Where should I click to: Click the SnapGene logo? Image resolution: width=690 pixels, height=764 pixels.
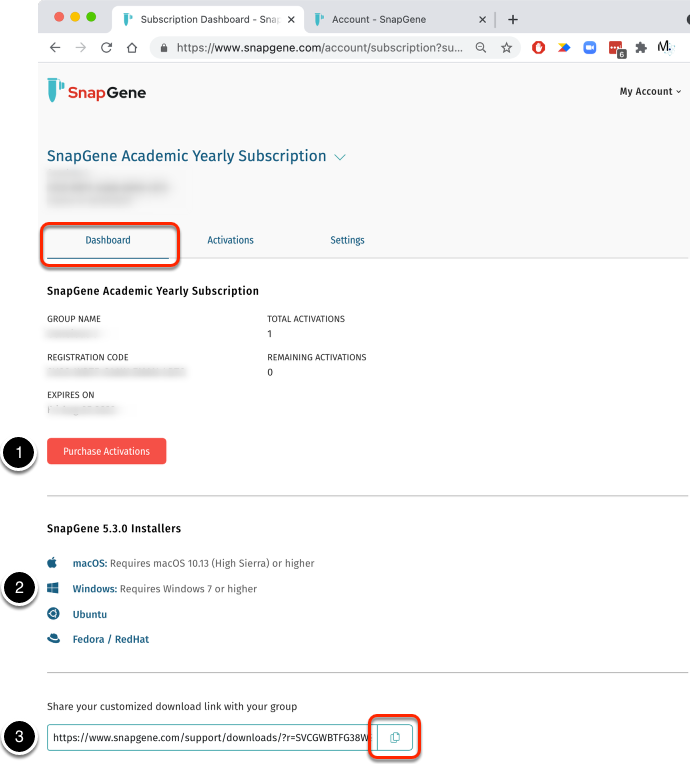click(x=97, y=92)
